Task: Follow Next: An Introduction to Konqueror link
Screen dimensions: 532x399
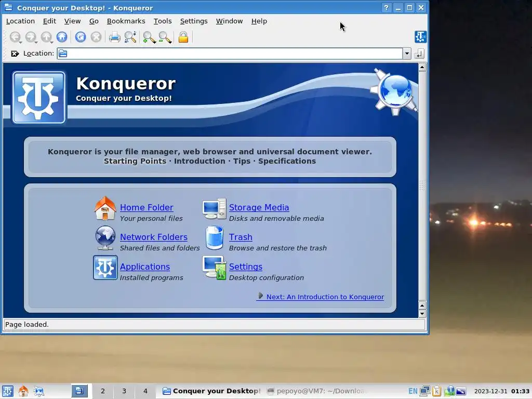Action: click(x=321, y=297)
